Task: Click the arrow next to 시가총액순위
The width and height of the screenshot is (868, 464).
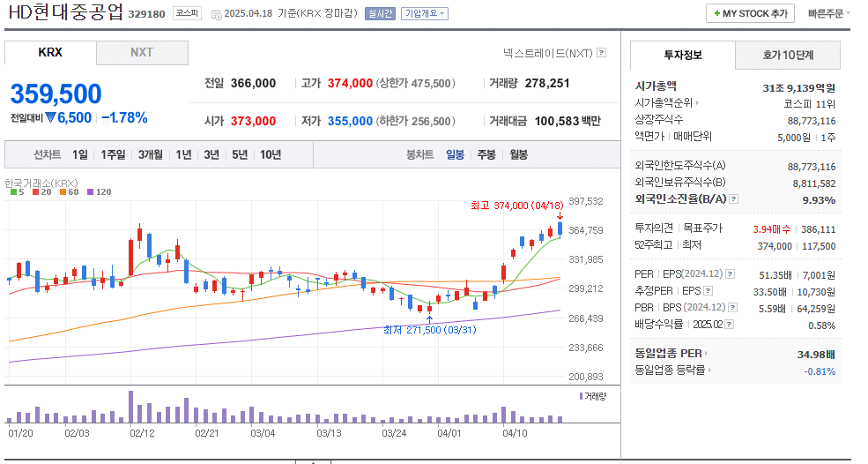Action: coord(697,102)
